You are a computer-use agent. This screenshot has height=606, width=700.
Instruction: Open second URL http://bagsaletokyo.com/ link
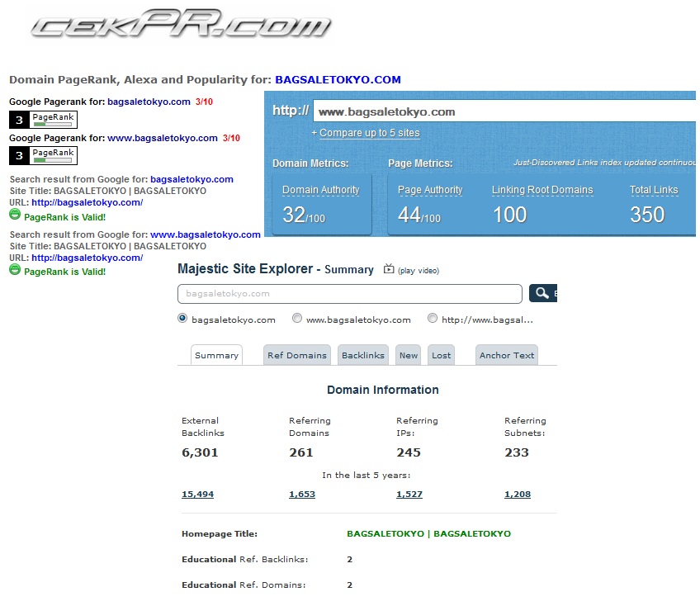pos(87,258)
